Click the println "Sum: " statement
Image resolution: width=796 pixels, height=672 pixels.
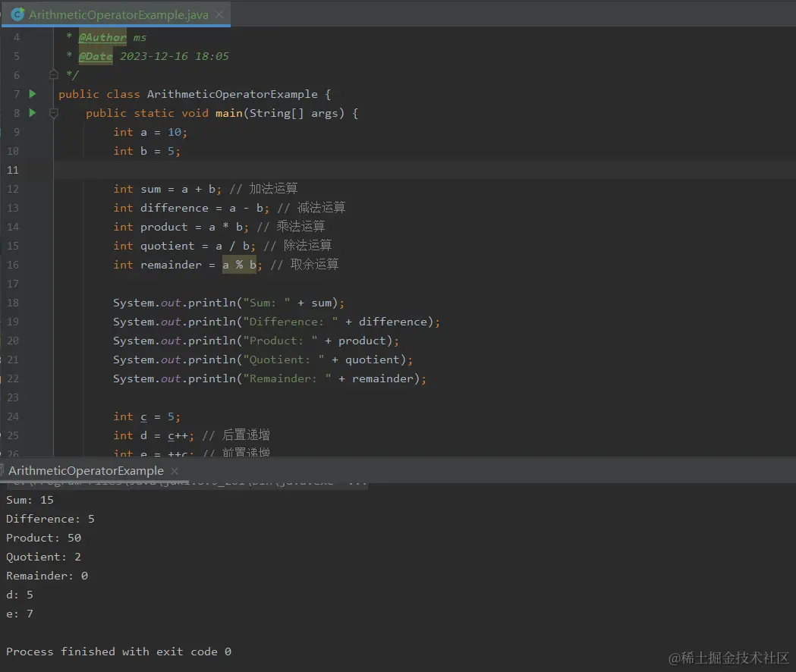[x=228, y=303]
